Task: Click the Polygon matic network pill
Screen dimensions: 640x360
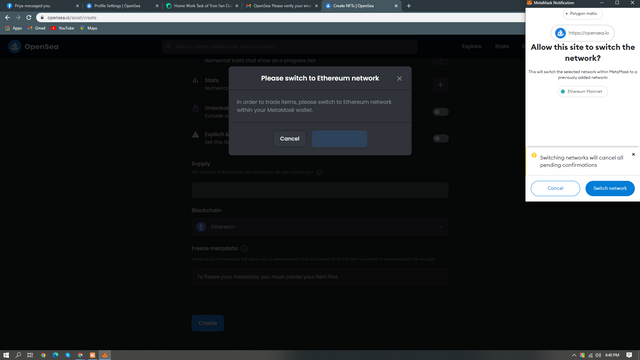Action: (x=582, y=13)
